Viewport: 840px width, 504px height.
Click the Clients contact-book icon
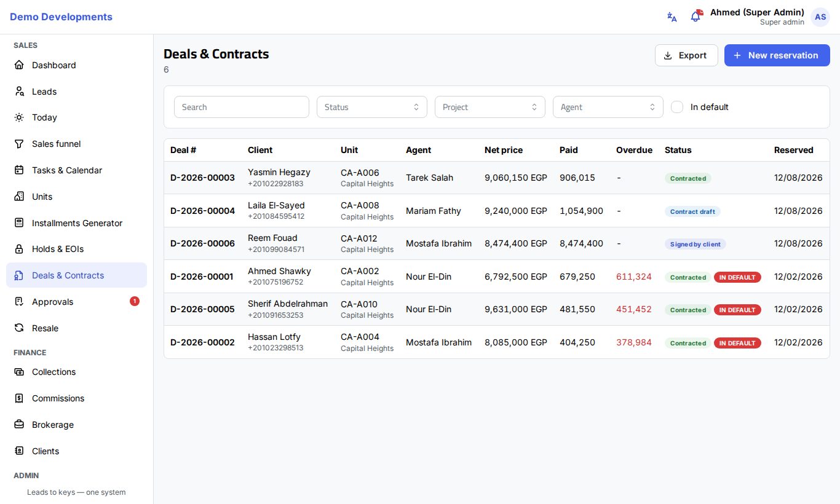[19, 451]
